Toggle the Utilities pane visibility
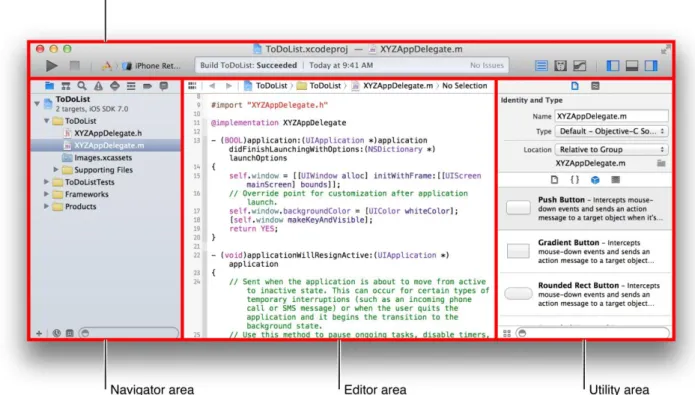This screenshot has height=395, width=695. click(651, 66)
